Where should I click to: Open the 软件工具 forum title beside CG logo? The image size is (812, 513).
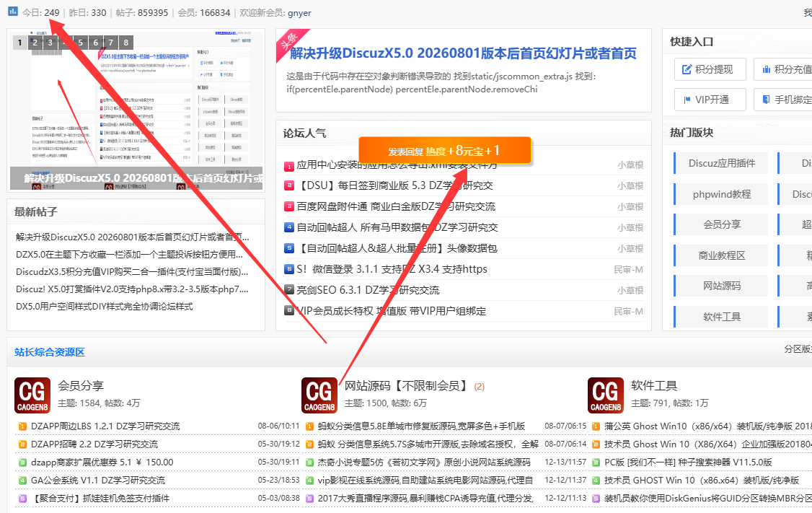(654, 386)
